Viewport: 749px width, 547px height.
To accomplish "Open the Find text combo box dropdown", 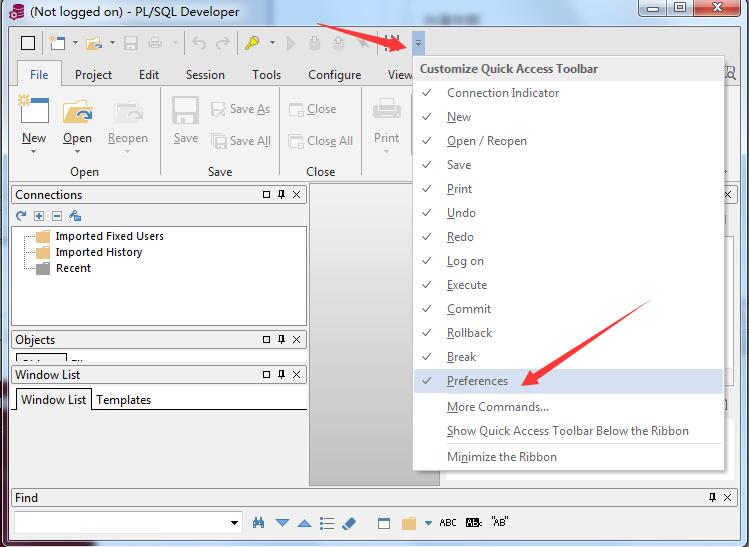I will tap(235, 523).
